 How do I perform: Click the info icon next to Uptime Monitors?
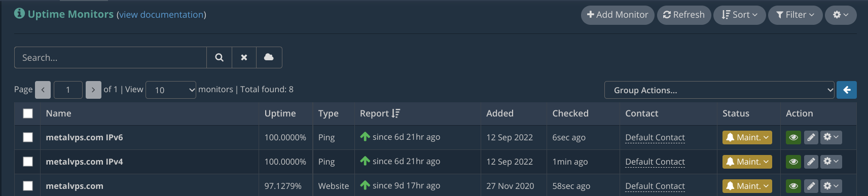coord(19,14)
